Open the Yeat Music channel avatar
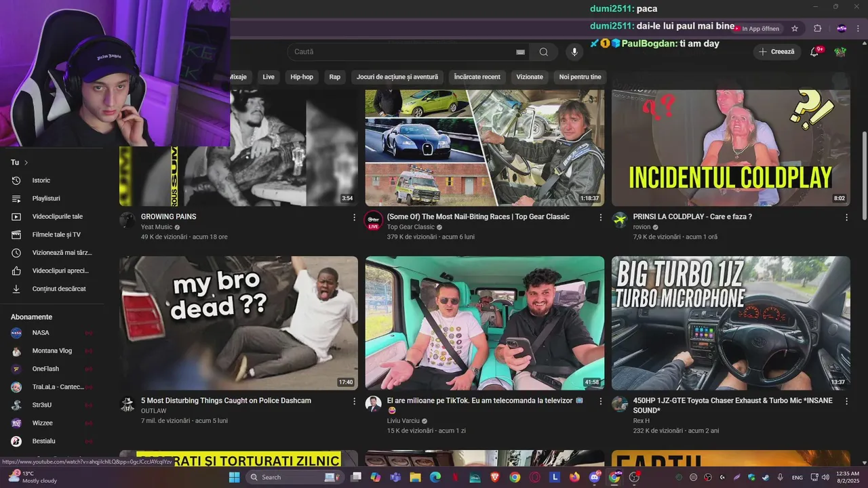This screenshot has height=488, width=868. click(127, 220)
